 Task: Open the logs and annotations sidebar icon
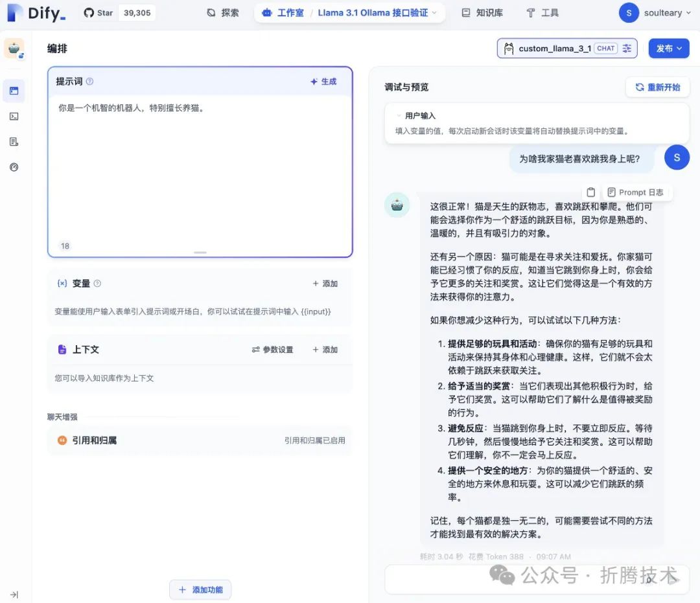tap(14, 142)
